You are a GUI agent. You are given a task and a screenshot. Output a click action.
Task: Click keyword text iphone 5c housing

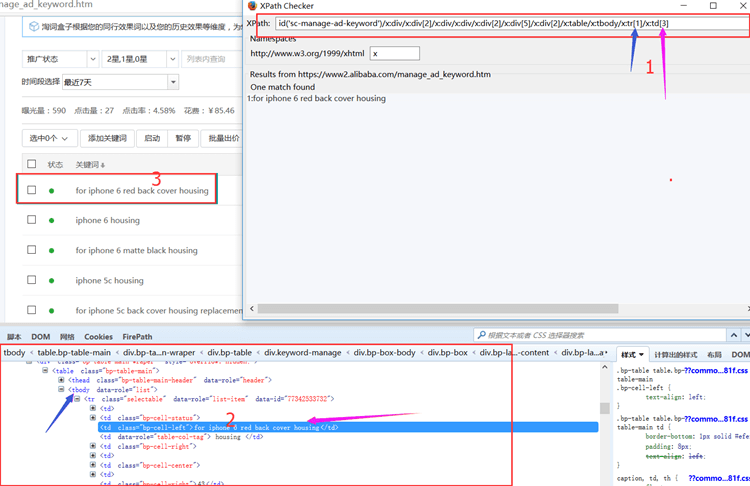[x=109, y=281]
